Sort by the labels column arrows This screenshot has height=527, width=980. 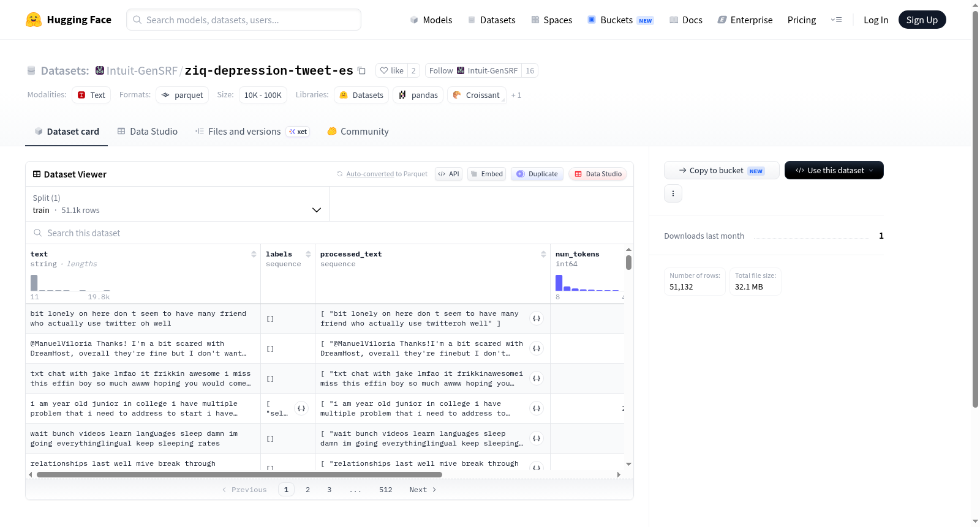click(x=308, y=254)
